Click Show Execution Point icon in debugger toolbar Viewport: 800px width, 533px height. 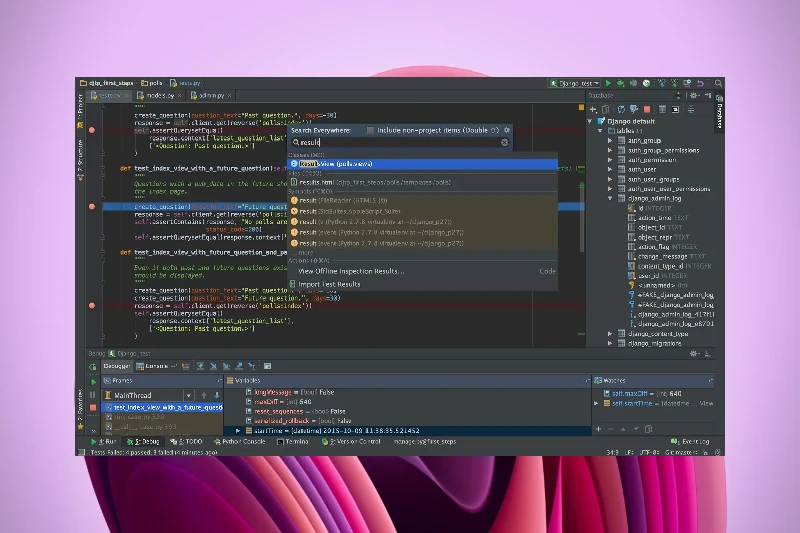(x=186, y=366)
